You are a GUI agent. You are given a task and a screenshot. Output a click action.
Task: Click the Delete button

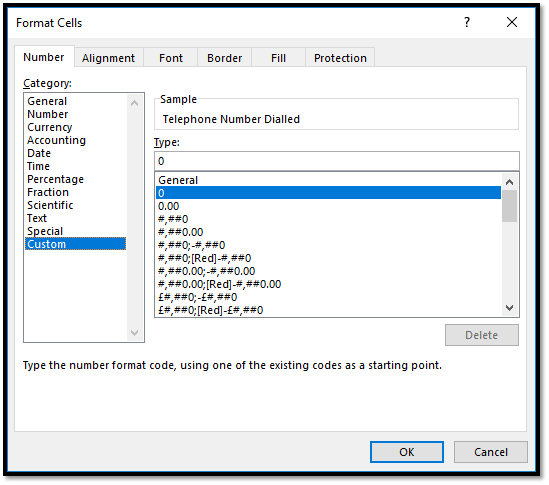482,335
